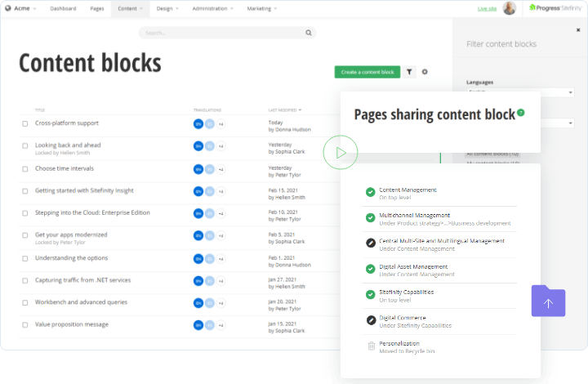Click the purple upload folder icon
This screenshot has width=588, height=384.
(548, 301)
